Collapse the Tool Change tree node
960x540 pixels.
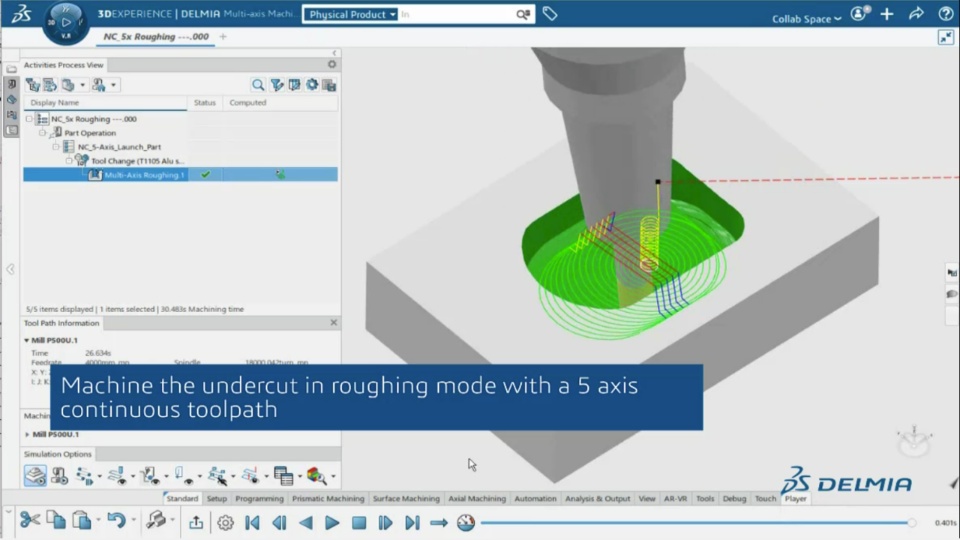tap(69, 160)
